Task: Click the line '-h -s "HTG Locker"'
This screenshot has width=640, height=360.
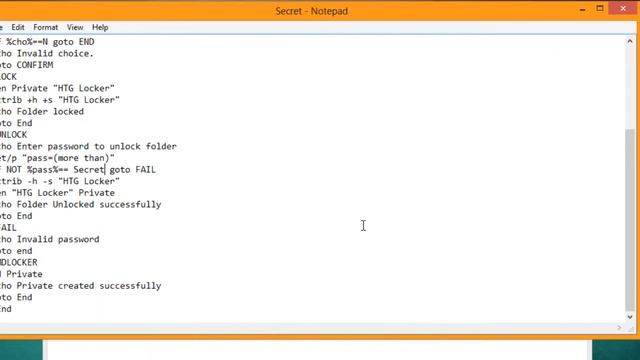Action: click(x=73, y=181)
